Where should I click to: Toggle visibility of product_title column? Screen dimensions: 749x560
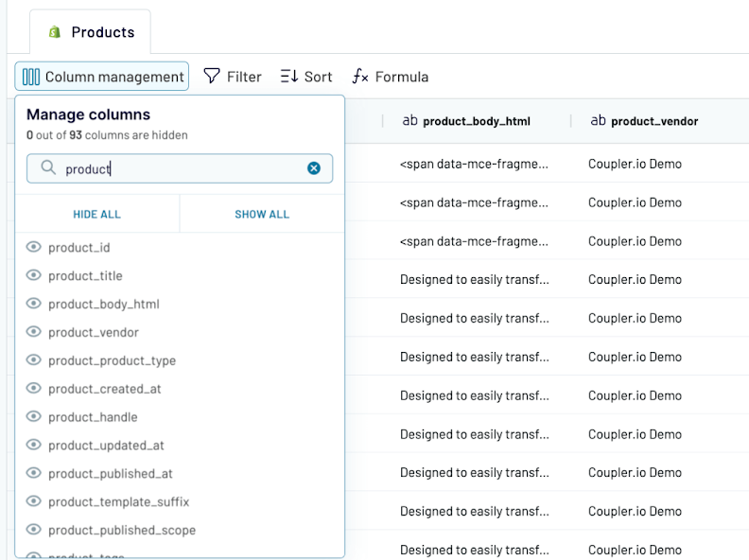point(33,275)
